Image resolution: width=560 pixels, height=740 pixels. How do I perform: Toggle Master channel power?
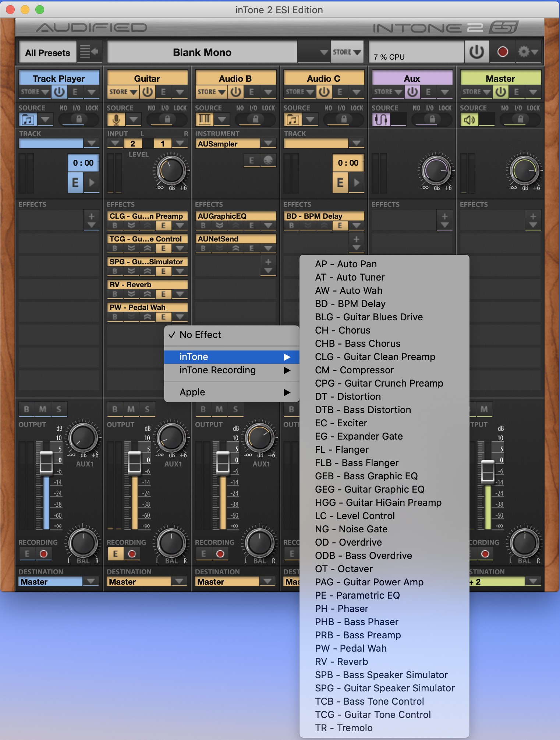pyautogui.click(x=501, y=92)
